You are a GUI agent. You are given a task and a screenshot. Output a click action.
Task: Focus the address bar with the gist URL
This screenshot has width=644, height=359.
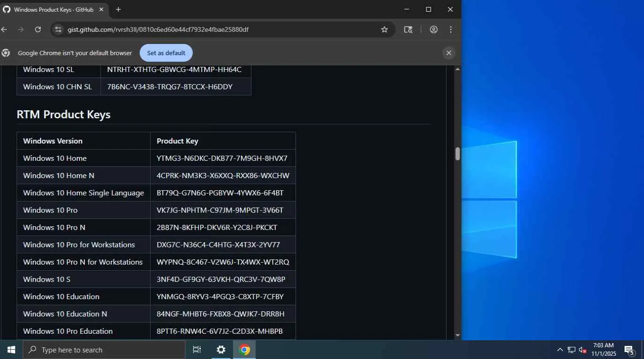pos(158,29)
